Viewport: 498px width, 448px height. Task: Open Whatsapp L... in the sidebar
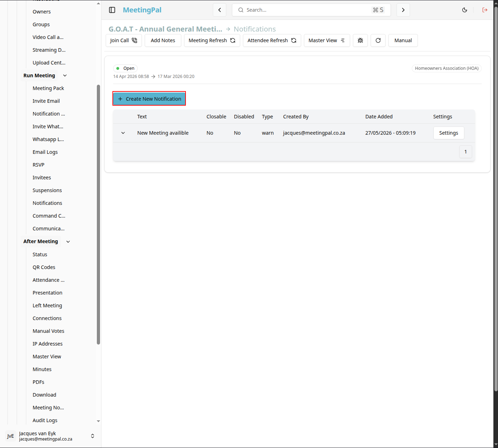point(48,139)
